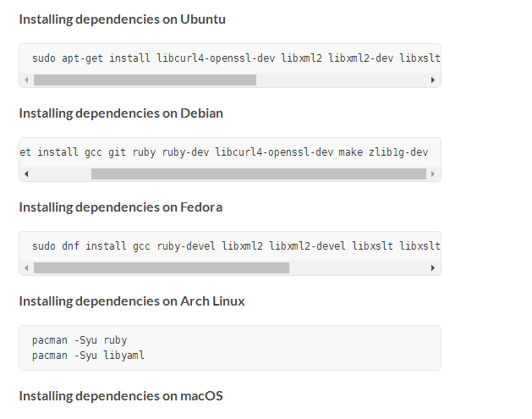Viewport: 532px width, 419px height.
Task: Click the Fedora code block scrollbar thumb
Action: tap(161, 267)
